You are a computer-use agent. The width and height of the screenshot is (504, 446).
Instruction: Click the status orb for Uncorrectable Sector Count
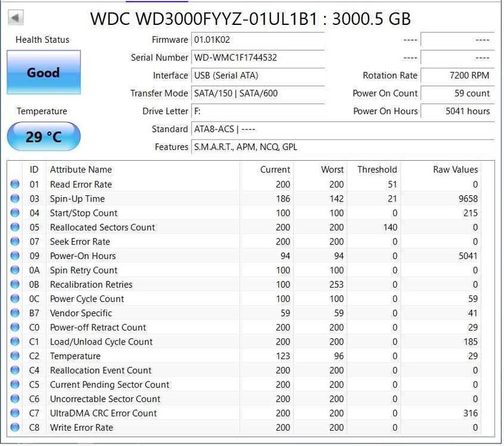[15, 399]
